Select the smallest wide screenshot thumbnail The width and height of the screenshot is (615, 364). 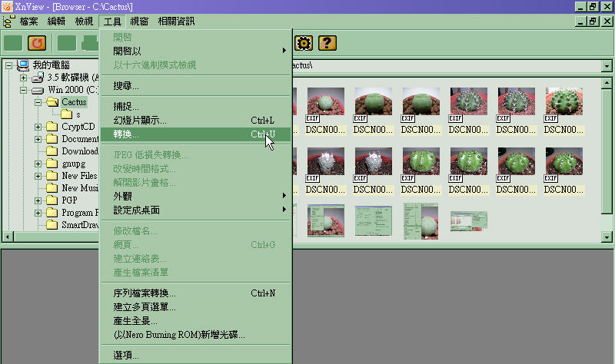pos(469,221)
